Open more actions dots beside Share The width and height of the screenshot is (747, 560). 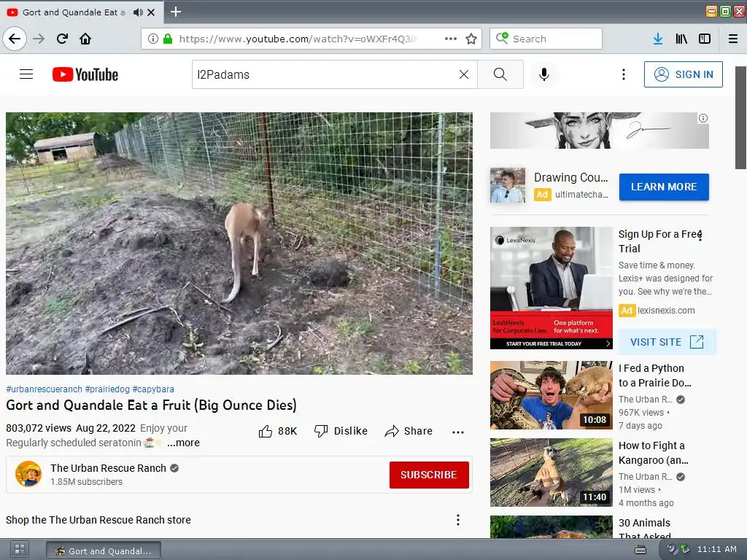(458, 432)
